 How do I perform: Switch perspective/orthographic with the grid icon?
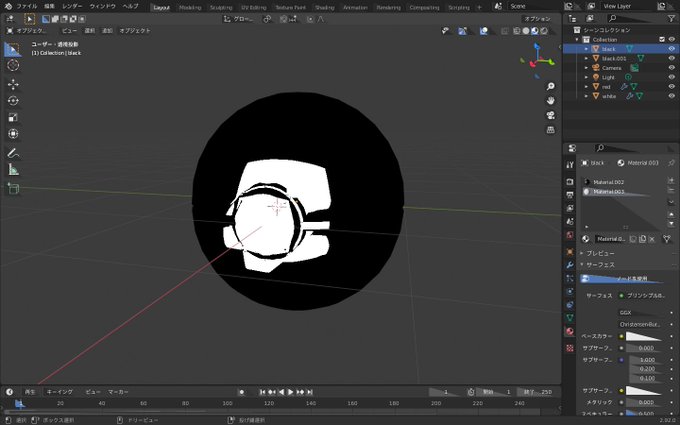[x=550, y=130]
